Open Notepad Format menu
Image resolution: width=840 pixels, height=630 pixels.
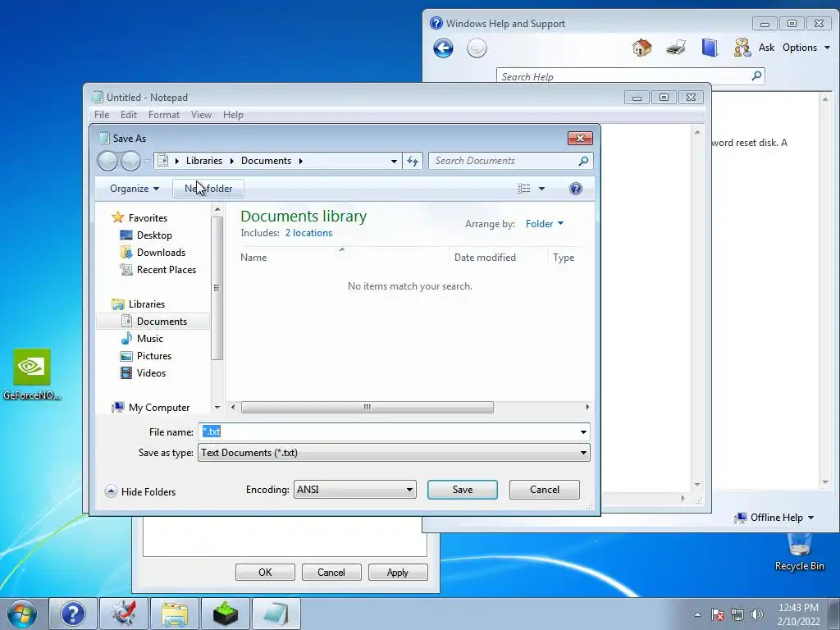click(163, 115)
